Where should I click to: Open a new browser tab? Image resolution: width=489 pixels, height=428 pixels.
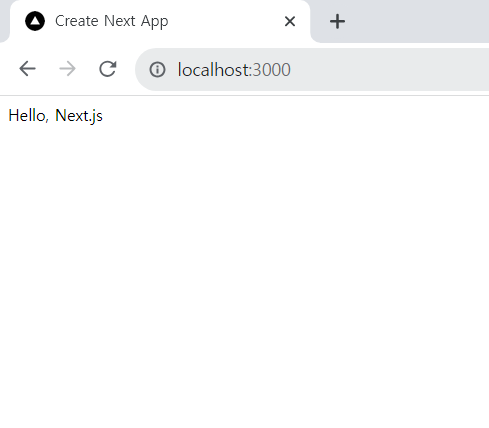tap(337, 21)
